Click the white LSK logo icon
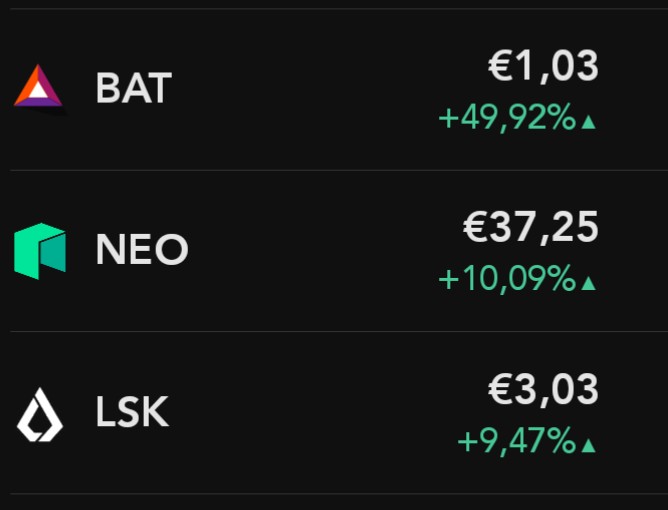The width and height of the screenshot is (668, 510). (40, 413)
